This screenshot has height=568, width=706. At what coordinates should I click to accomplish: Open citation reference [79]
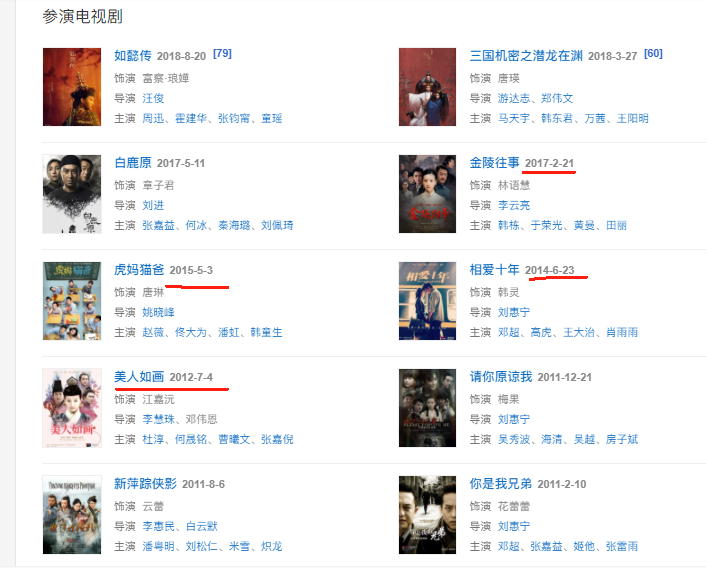tap(222, 54)
